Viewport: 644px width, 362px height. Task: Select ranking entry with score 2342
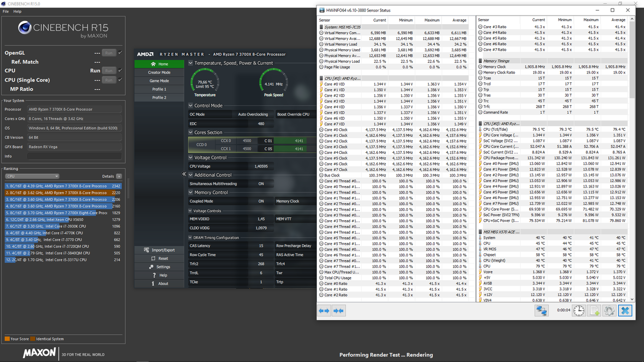click(x=63, y=186)
